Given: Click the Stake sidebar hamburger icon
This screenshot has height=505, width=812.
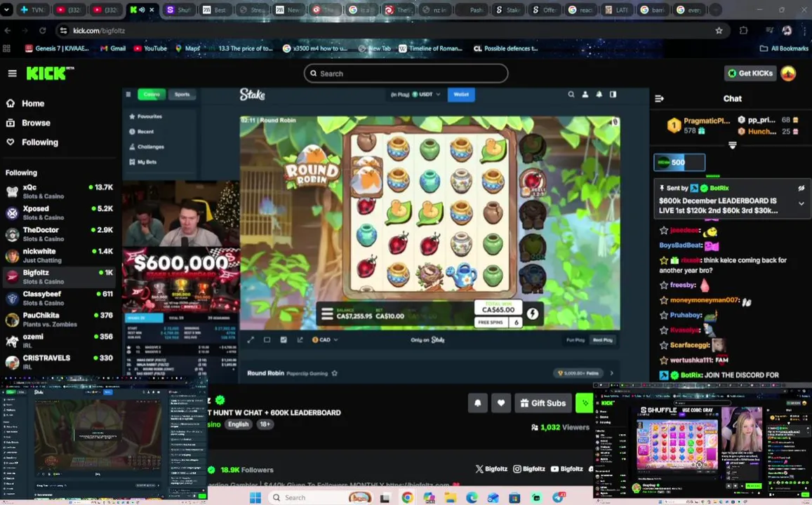Looking at the screenshot, I should point(128,94).
